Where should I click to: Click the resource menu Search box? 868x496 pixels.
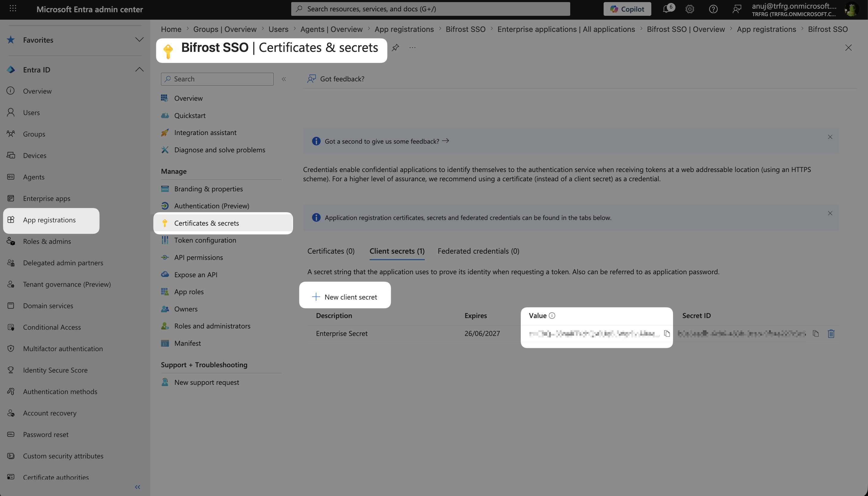[217, 79]
